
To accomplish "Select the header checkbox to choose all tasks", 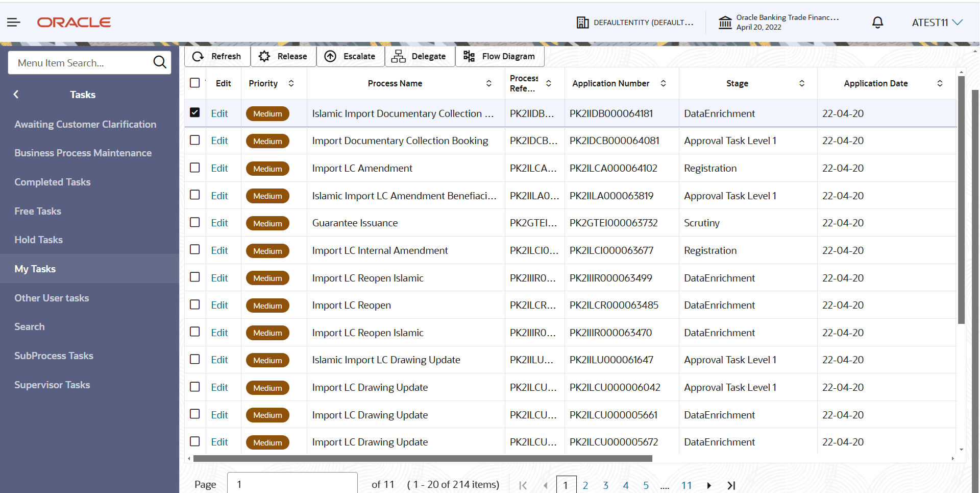I will click(194, 82).
